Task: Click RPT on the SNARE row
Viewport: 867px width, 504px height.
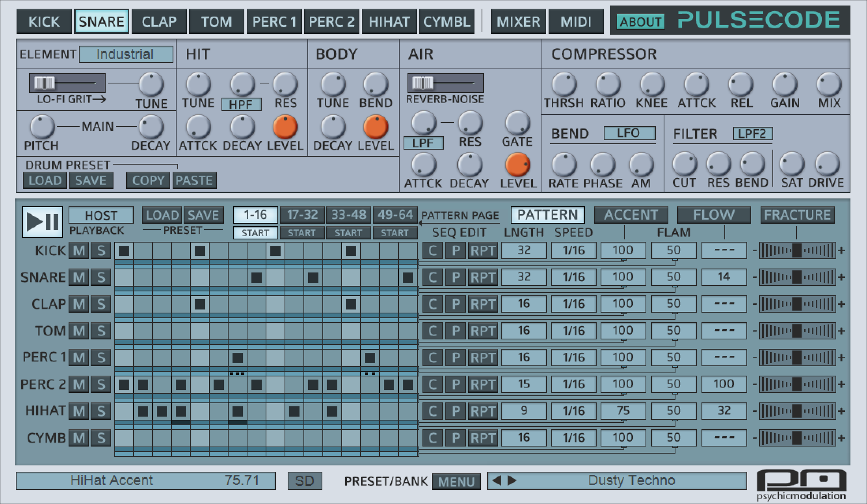Action: (483, 277)
